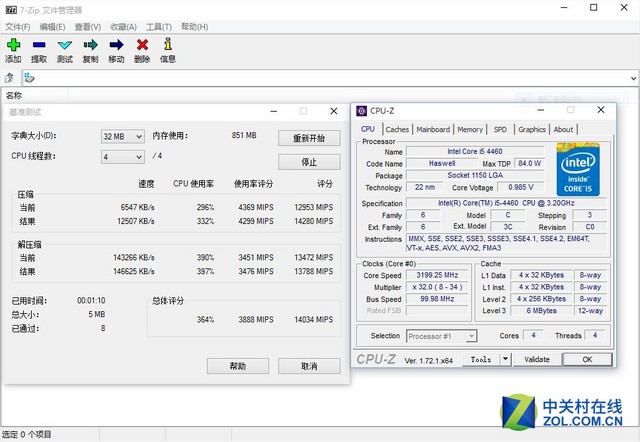Click the Extract (提取) minus icon

[39, 45]
